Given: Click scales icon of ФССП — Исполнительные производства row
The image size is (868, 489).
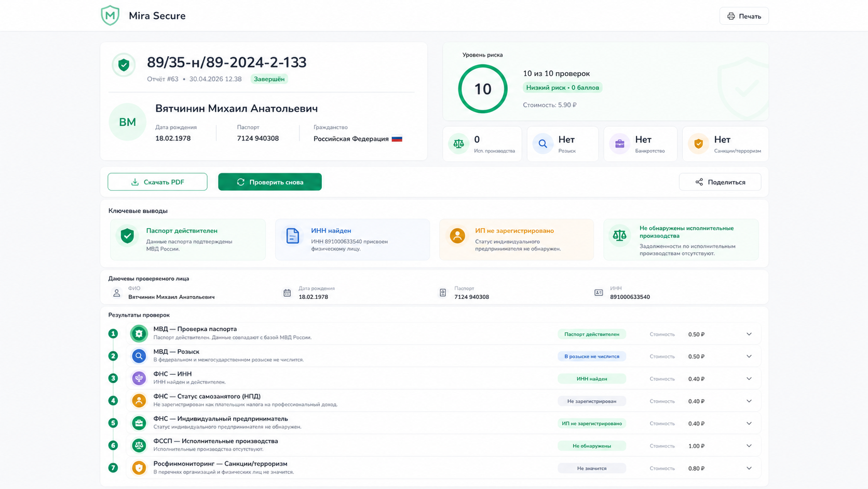Looking at the screenshot, I should coord(139,445).
